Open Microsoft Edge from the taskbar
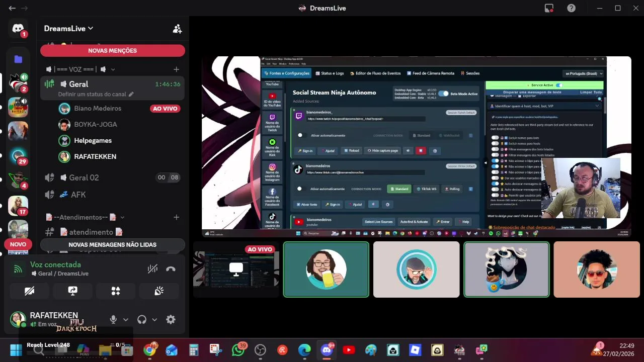 (x=304, y=350)
